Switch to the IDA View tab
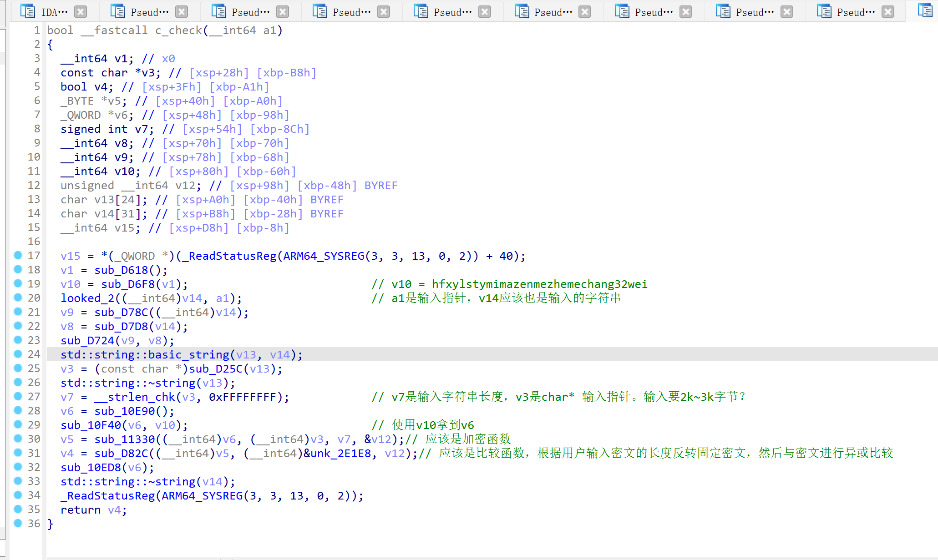The height and width of the screenshot is (560, 938). (54, 12)
